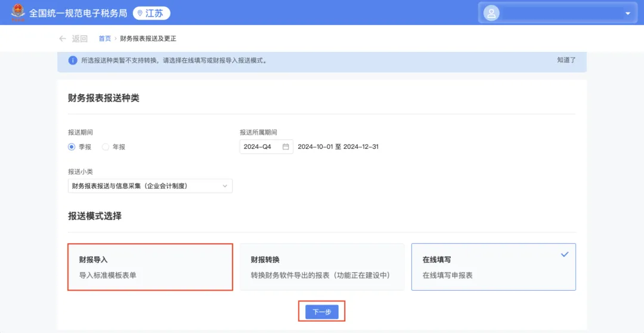The height and width of the screenshot is (333, 644).
Task: Click the blue info icon in the notice banner
Action: point(73,60)
